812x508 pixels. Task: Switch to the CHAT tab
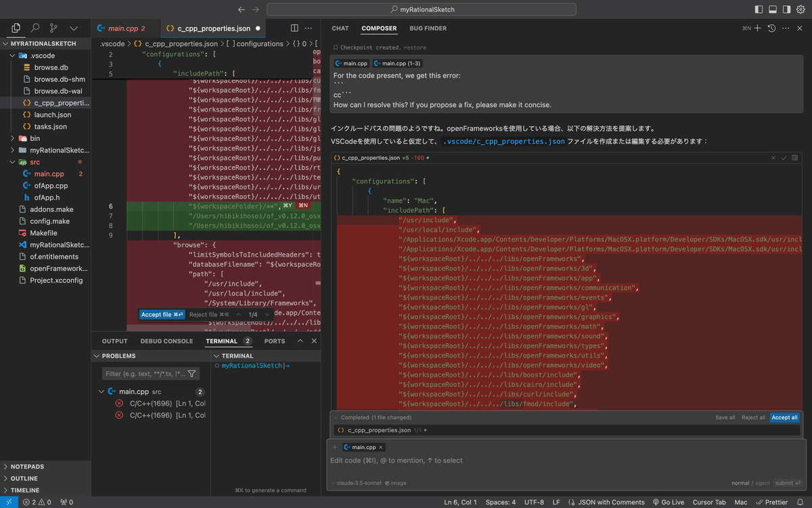point(340,28)
